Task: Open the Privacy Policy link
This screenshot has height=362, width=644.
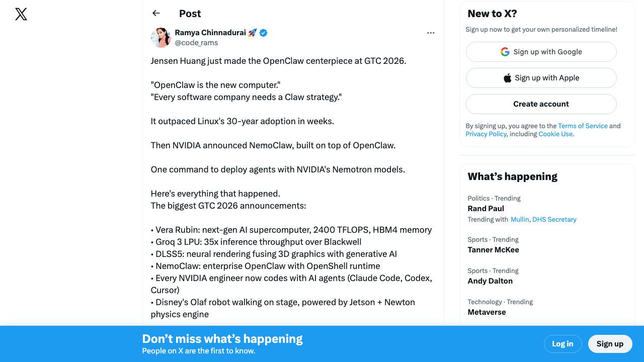Action: pyautogui.click(x=486, y=134)
